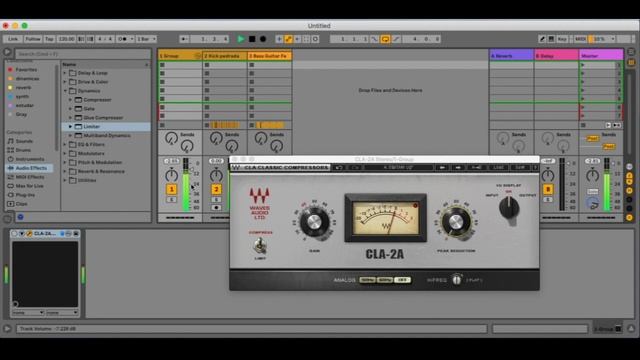Toggle track 1 activator button
Viewport: 640px width, 360px height.
(x=171, y=189)
